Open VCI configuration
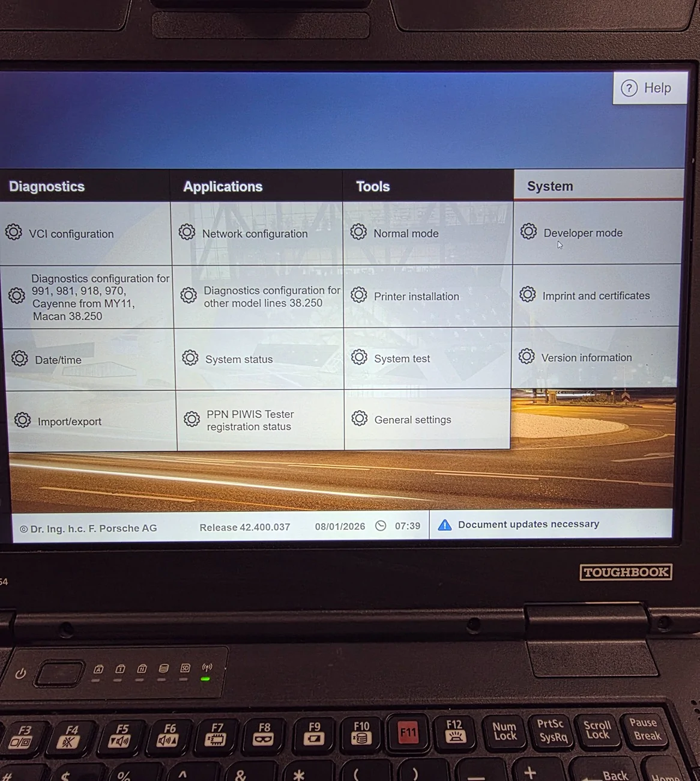Screen dimensions: 700x781 pos(85,234)
